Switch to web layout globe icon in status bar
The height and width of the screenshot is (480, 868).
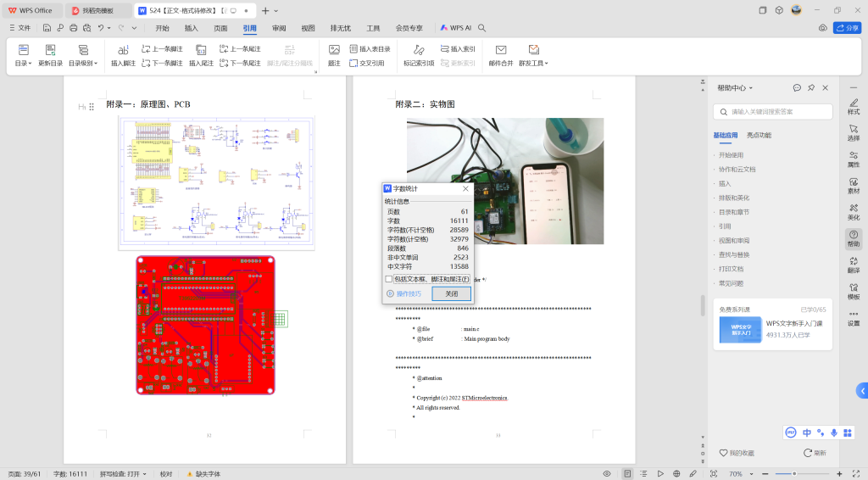676,474
